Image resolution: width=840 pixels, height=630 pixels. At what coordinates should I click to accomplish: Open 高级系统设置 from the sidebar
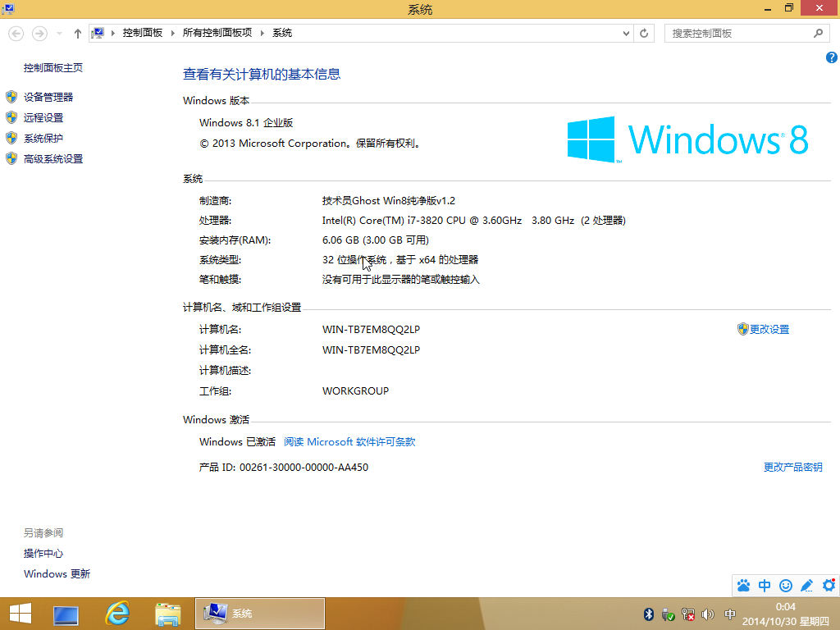[x=53, y=158]
